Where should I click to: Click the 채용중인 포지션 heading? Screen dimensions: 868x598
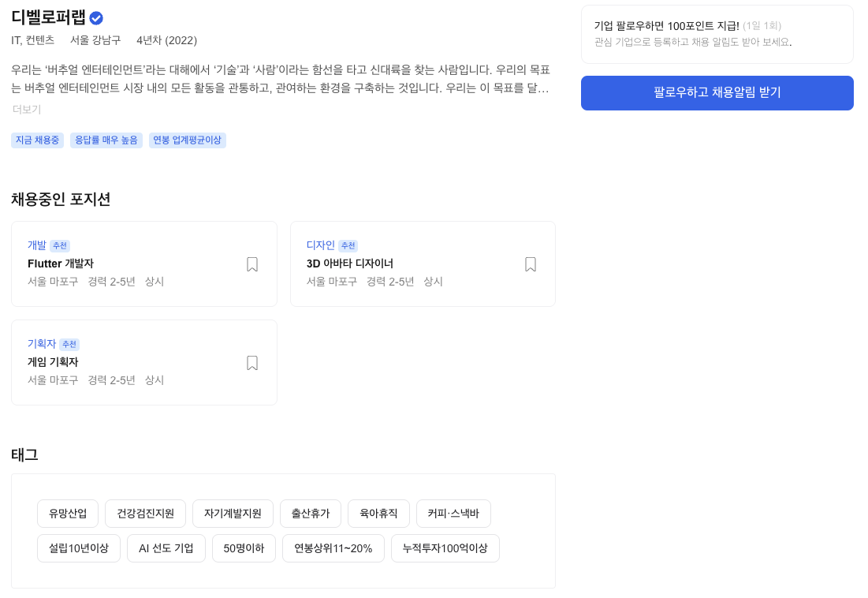click(x=61, y=200)
